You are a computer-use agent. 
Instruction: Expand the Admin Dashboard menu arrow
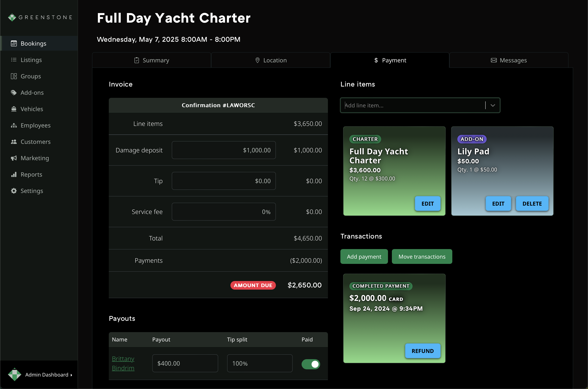tap(72, 375)
